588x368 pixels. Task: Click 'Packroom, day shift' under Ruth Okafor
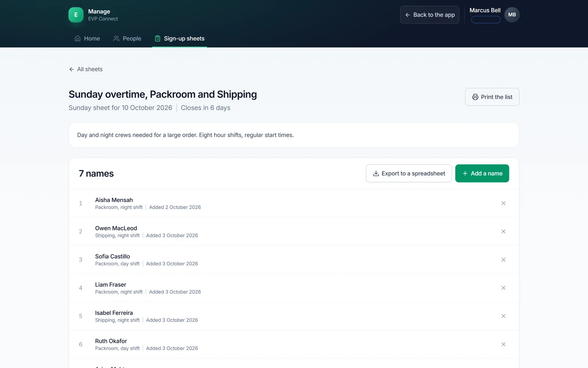pyautogui.click(x=117, y=348)
